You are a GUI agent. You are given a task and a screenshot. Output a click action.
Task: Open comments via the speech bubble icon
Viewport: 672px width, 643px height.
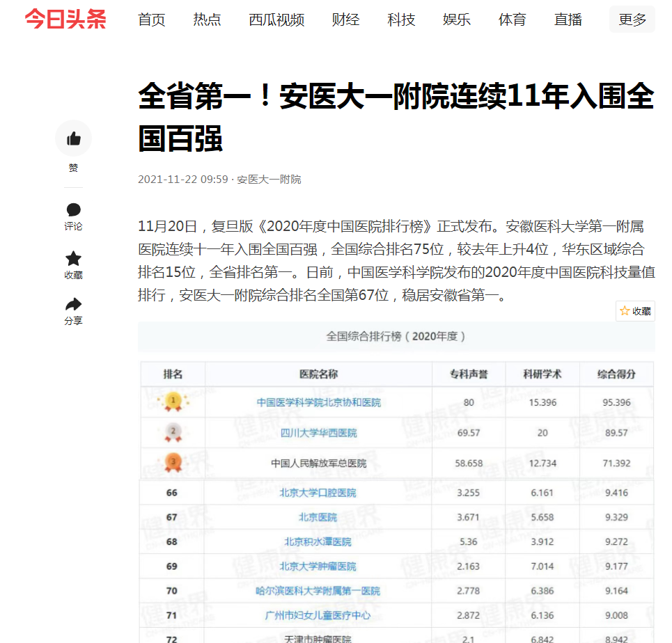coord(73,209)
